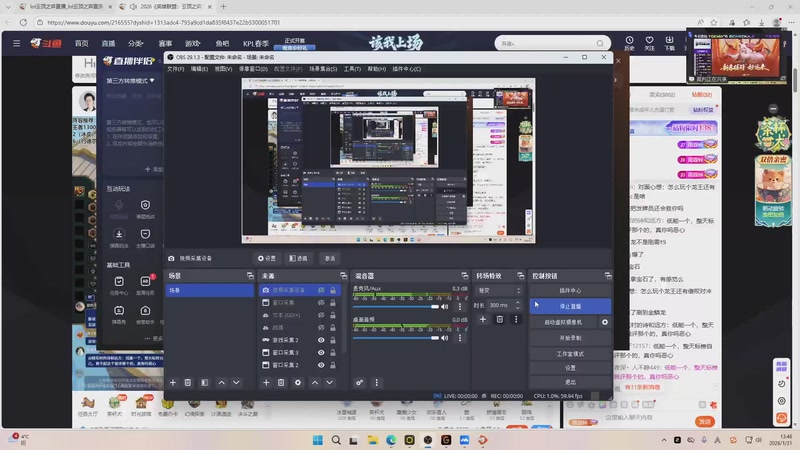The width and height of the screenshot is (800, 450).
Task: Select 场景 item in scenes list
Action: (x=209, y=290)
